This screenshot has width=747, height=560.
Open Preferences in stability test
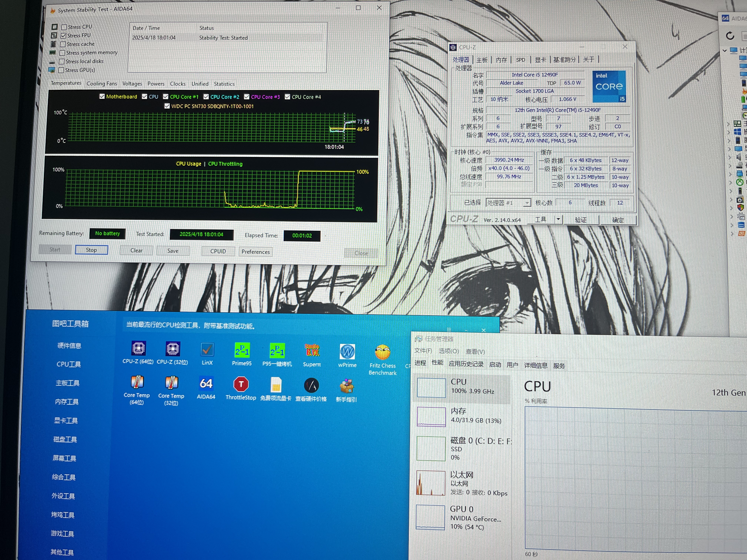pyautogui.click(x=256, y=252)
